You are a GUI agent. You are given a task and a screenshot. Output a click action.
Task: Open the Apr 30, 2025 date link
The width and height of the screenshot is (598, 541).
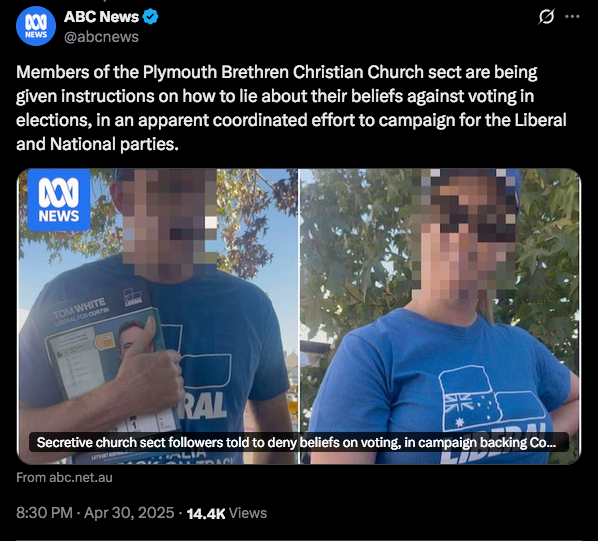coord(129,513)
